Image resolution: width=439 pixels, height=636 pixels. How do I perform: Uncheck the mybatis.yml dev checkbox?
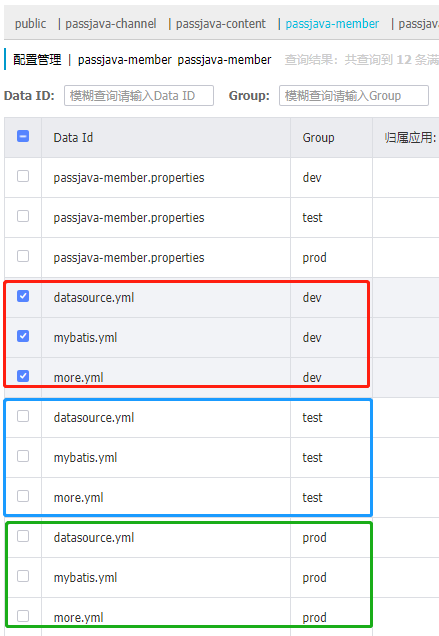23,336
